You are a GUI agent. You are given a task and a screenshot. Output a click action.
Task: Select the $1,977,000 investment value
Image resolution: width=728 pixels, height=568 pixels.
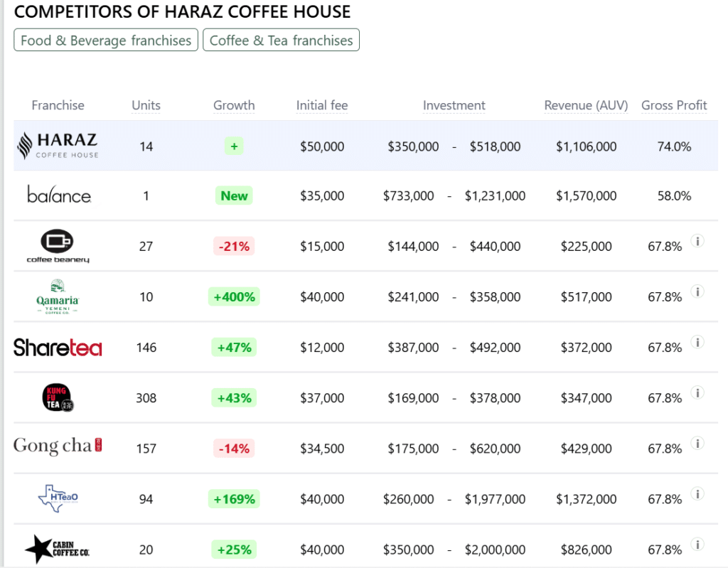[x=495, y=500]
